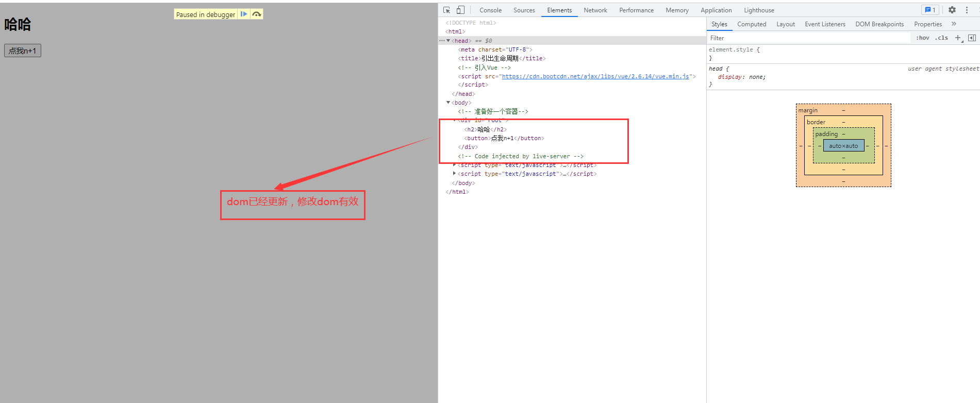Switch to the Sources tab
This screenshot has width=980, height=403.
click(524, 10)
